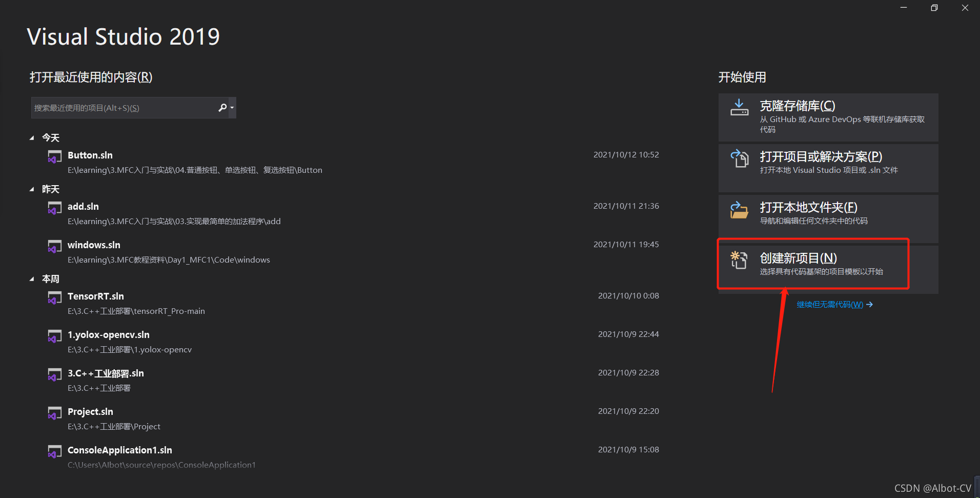980x498 pixels.
Task: Collapse the 本周 group
Action: [32, 279]
